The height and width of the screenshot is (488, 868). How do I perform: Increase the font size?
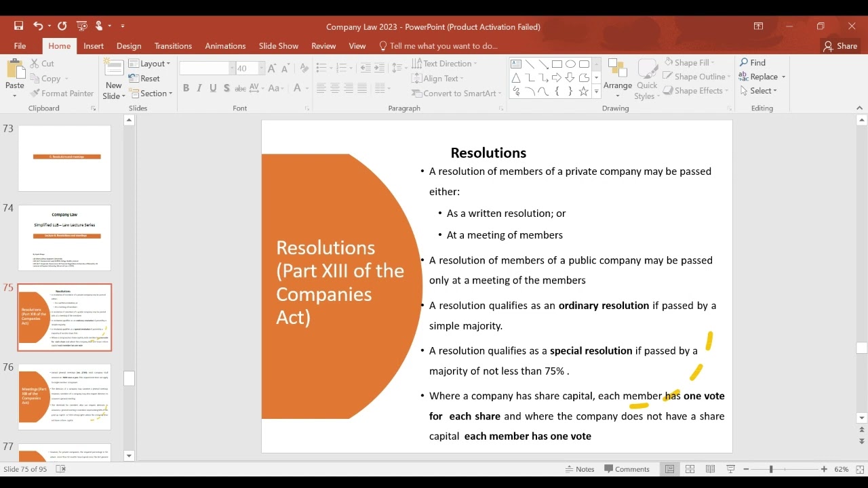coord(272,68)
